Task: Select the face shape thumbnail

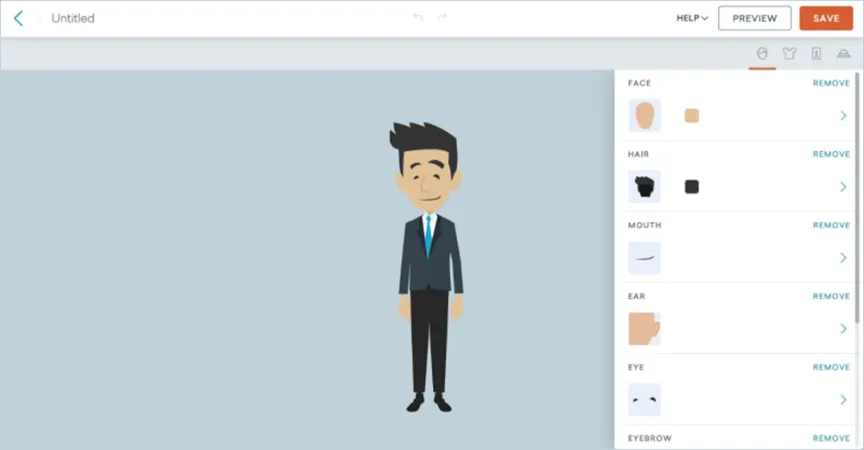Action: (x=645, y=116)
